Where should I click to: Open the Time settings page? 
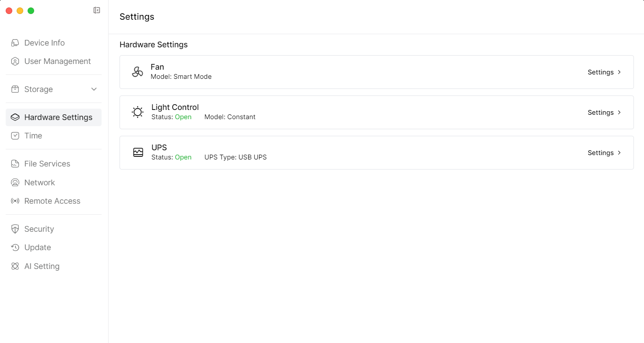point(33,136)
